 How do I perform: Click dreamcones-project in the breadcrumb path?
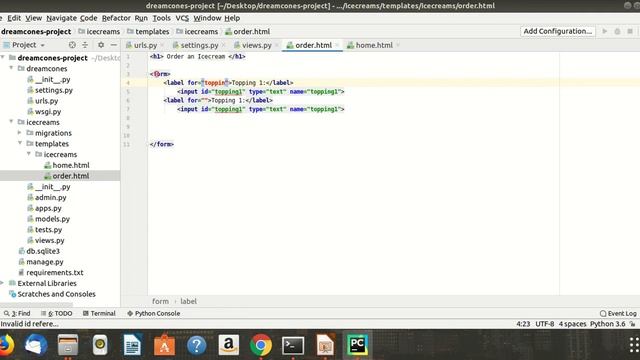tap(36, 31)
